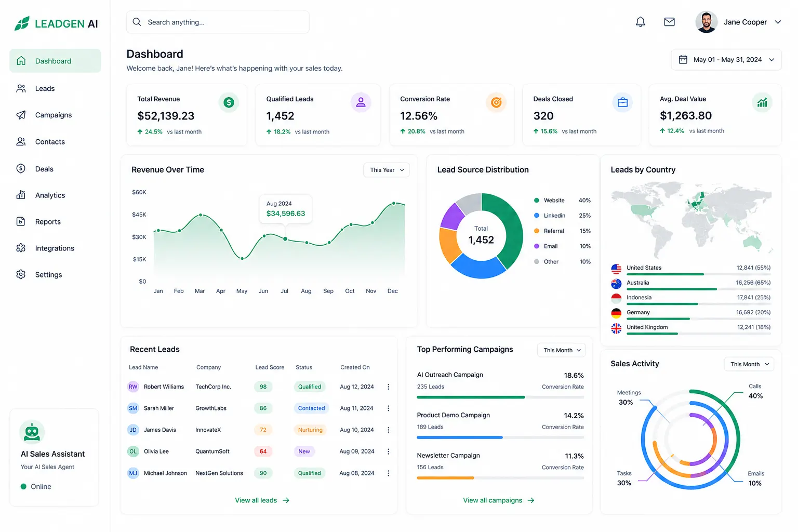Click the Linkedin blue legend dot
This screenshot has height=532, width=798.
point(536,216)
